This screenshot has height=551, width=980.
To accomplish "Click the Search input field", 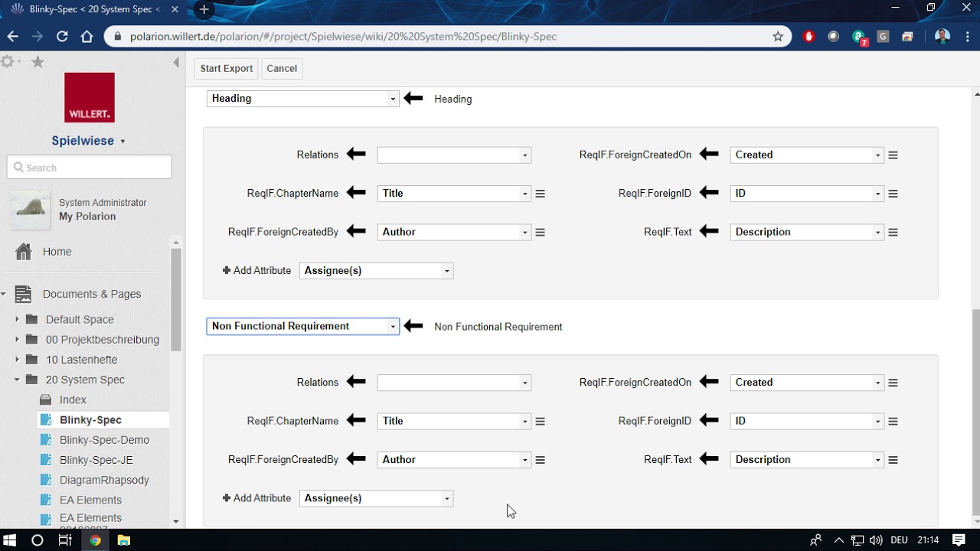I will (89, 168).
